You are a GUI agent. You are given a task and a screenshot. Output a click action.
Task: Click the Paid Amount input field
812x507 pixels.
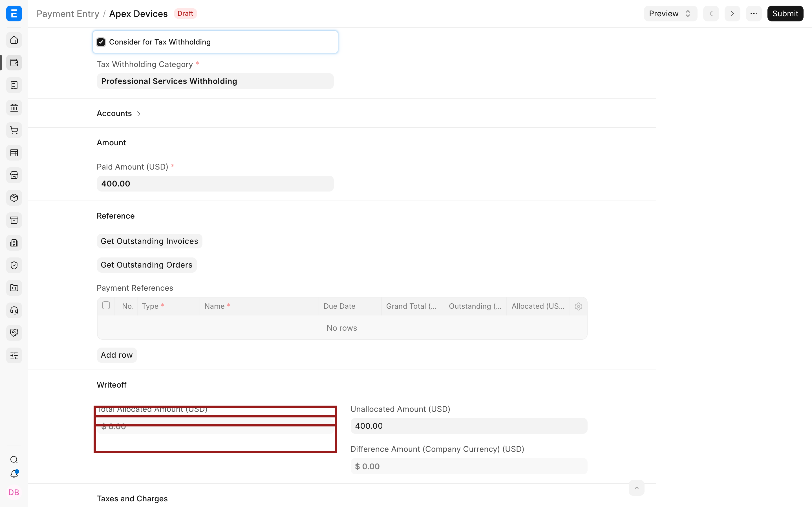(x=215, y=184)
